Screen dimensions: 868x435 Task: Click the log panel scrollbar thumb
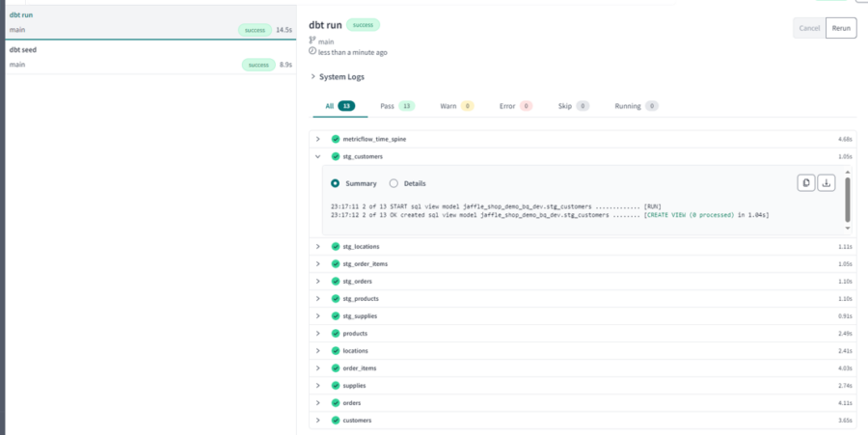[848, 200]
